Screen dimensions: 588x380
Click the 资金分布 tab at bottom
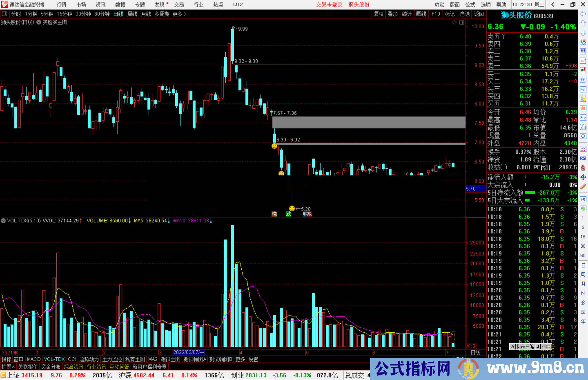(51, 367)
